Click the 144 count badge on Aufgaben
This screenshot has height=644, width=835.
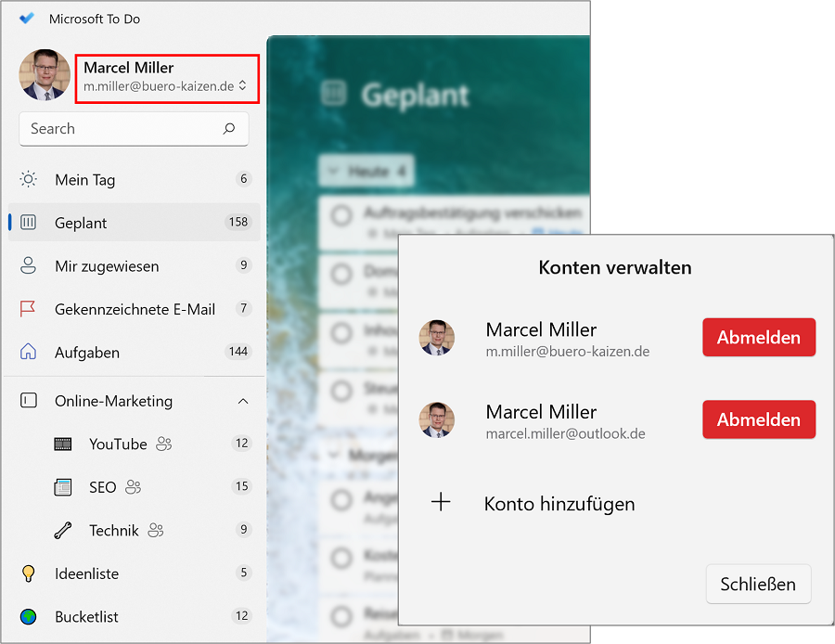(238, 351)
